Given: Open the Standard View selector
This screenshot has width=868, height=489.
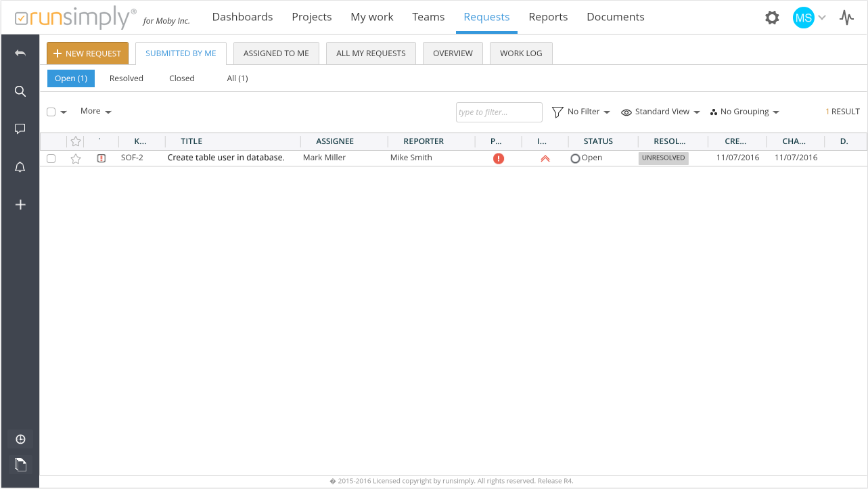Looking at the screenshot, I should [x=660, y=112].
